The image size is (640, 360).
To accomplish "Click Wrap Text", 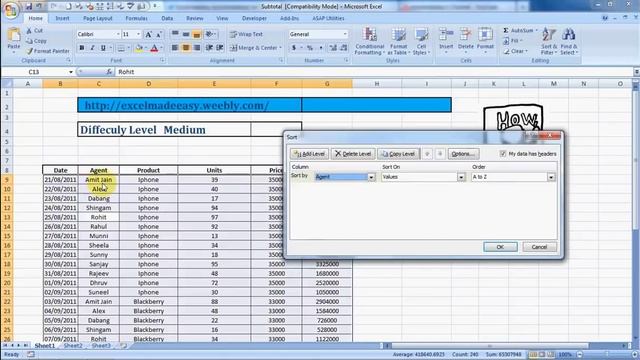I will click(x=246, y=34).
